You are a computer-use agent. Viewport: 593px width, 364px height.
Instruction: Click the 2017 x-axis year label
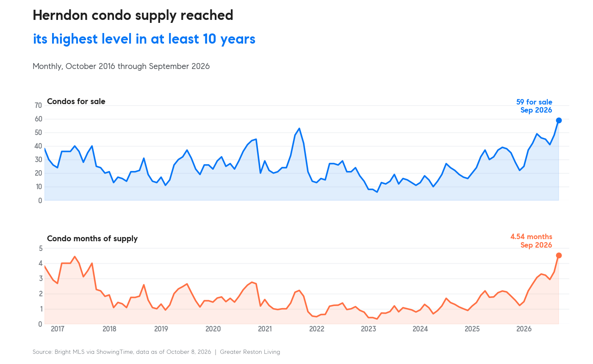pos(57,329)
